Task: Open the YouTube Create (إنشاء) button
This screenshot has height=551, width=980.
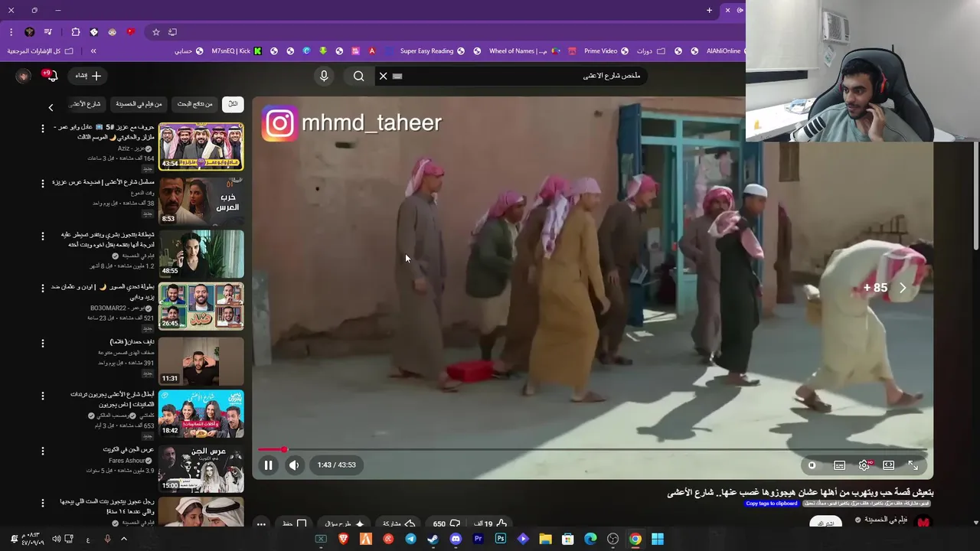Action: [89, 76]
